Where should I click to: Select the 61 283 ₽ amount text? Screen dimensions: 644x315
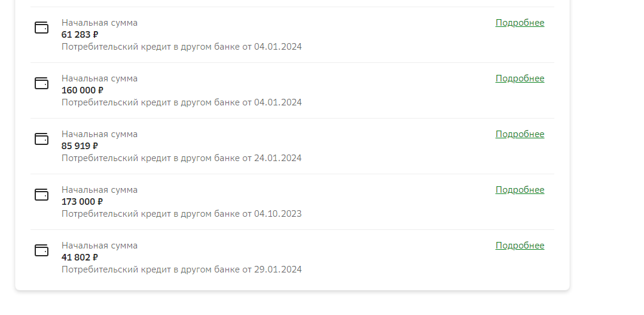tap(80, 35)
